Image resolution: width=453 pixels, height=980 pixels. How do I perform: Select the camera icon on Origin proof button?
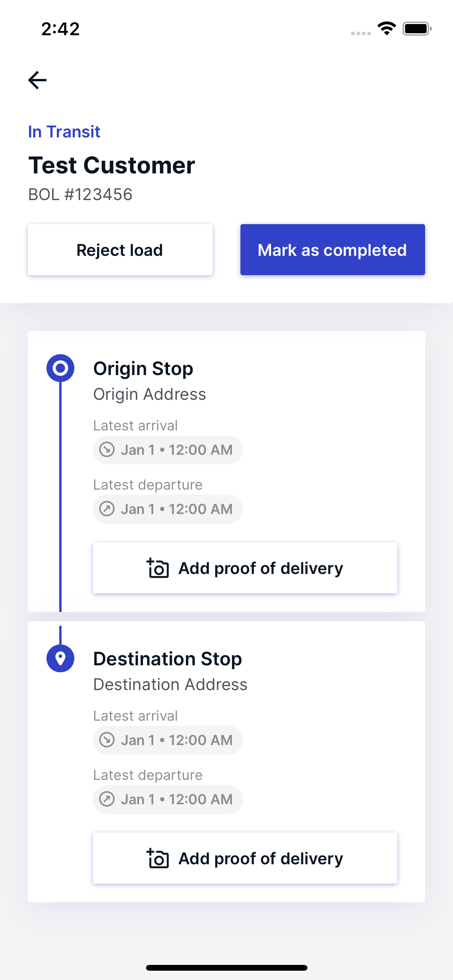coord(159,568)
